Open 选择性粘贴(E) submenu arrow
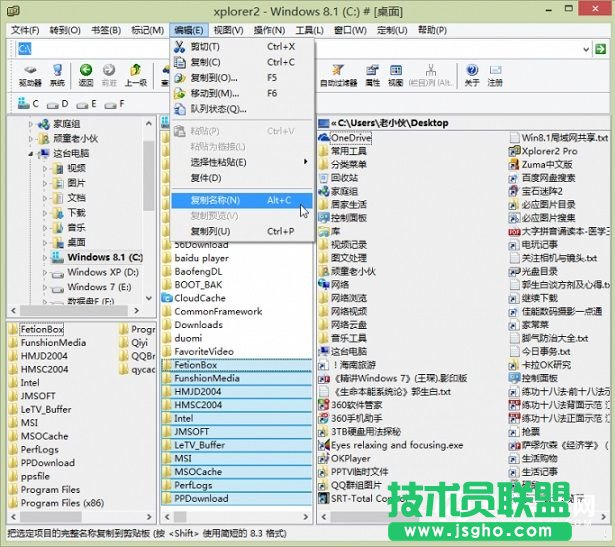 [305, 162]
